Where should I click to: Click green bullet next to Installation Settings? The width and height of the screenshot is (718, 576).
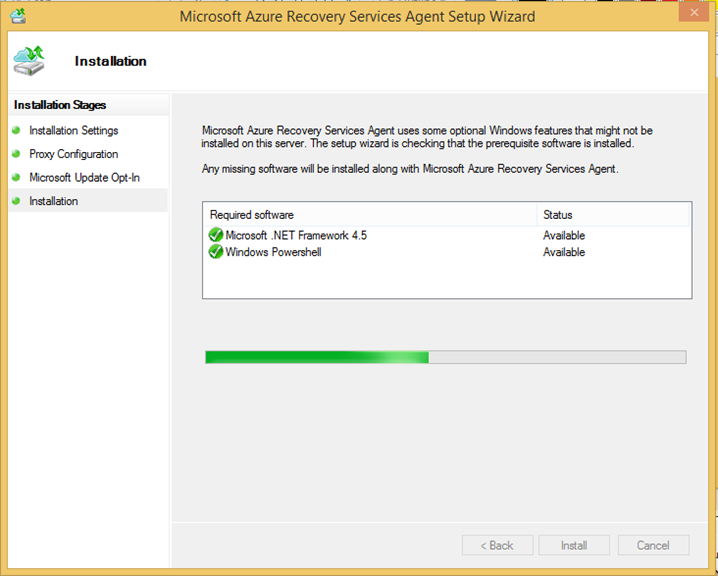coord(16,130)
